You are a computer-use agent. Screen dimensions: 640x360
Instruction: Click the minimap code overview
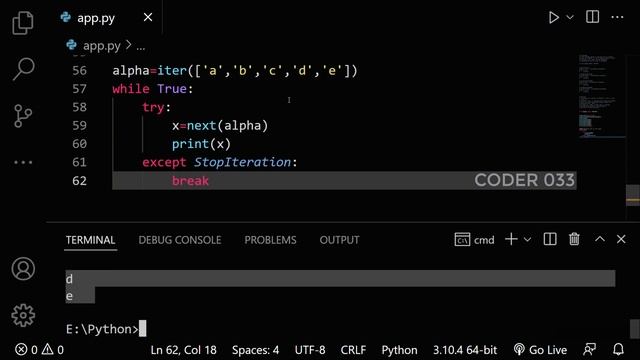tap(602, 97)
